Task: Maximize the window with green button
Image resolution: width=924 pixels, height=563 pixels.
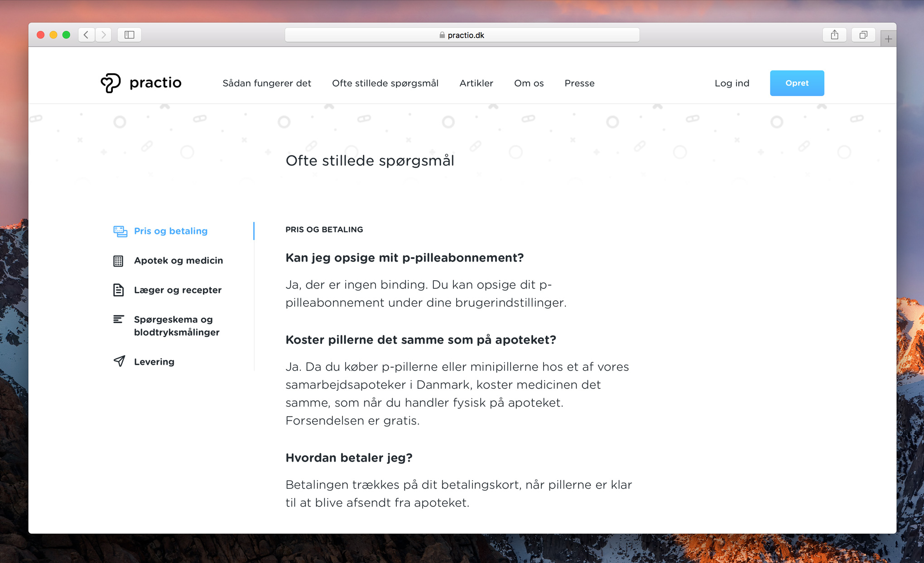Action: click(x=66, y=35)
